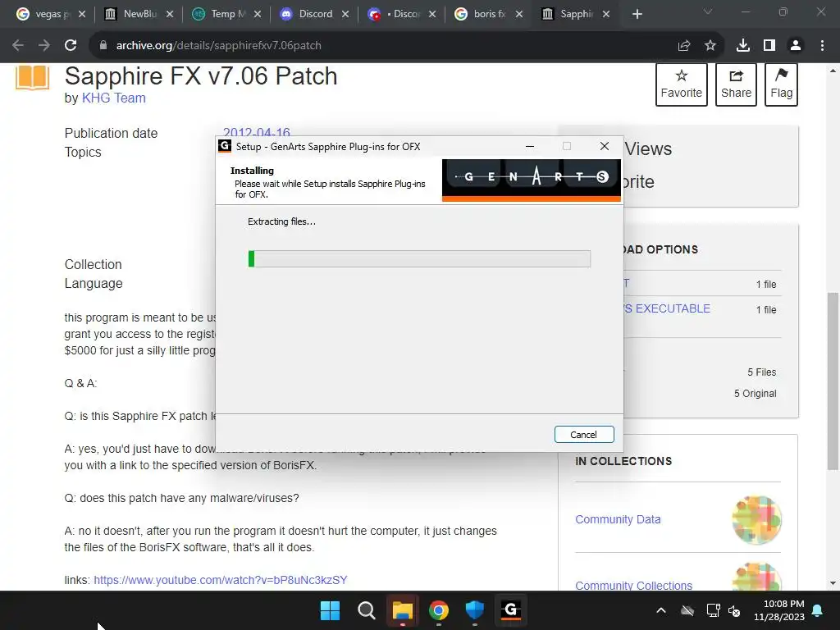Click the GenArts logo banner in the installer
Viewport: 840px width, 630px height.
point(532,180)
